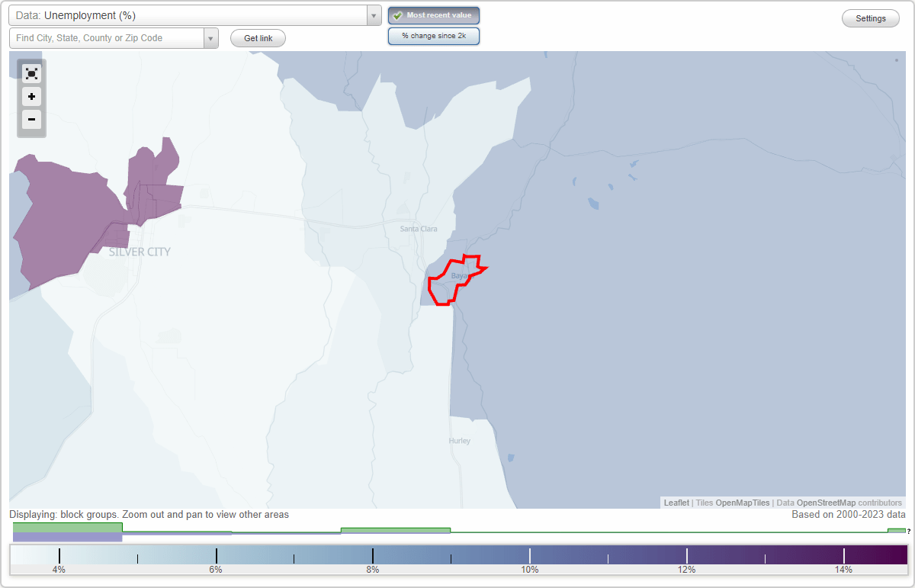Viewport: 915px width, 588px height.
Task: Toggle the currently checked data display option
Action: [434, 14]
